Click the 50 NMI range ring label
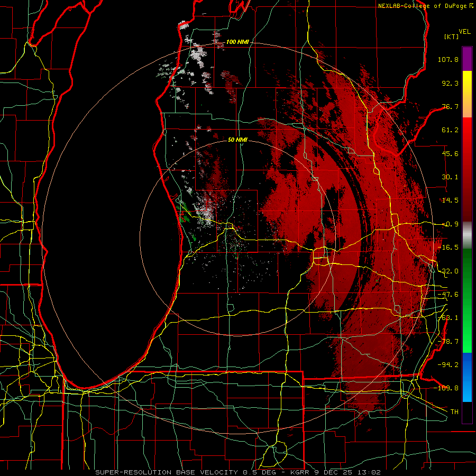 point(237,140)
